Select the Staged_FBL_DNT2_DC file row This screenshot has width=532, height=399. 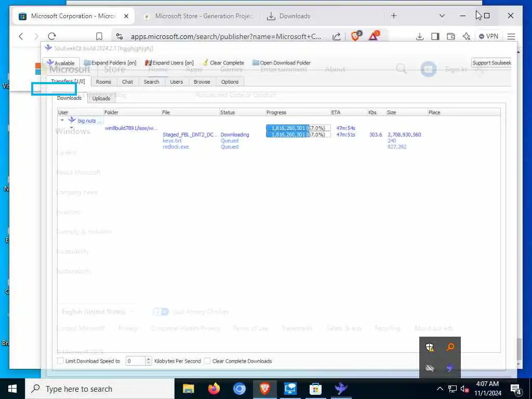(189, 135)
